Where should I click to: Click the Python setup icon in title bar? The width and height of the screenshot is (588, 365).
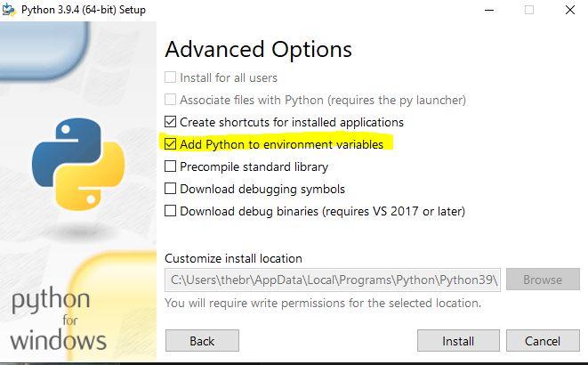[9, 10]
